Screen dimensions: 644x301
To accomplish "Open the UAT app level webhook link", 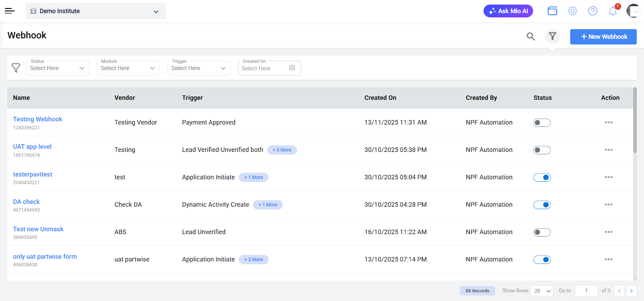I will coord(32,147).
